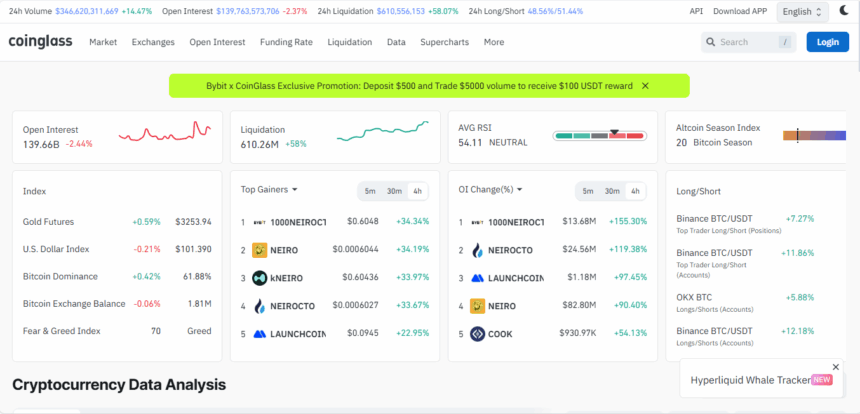Open the English language dropdown

coord(802,12)
